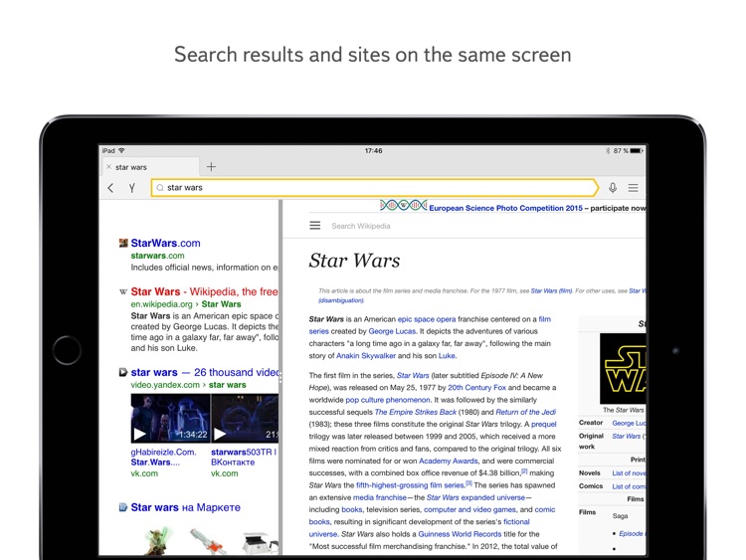Open List of novels infobox link
This screenshot has height=560, width=746.
click(629, 472)
